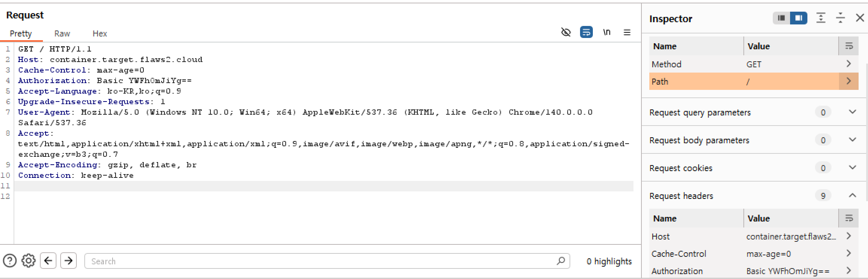This screenshot has height=279, width=868.
Task: Open Authorization header row chevron
Action: pos(849,271)
